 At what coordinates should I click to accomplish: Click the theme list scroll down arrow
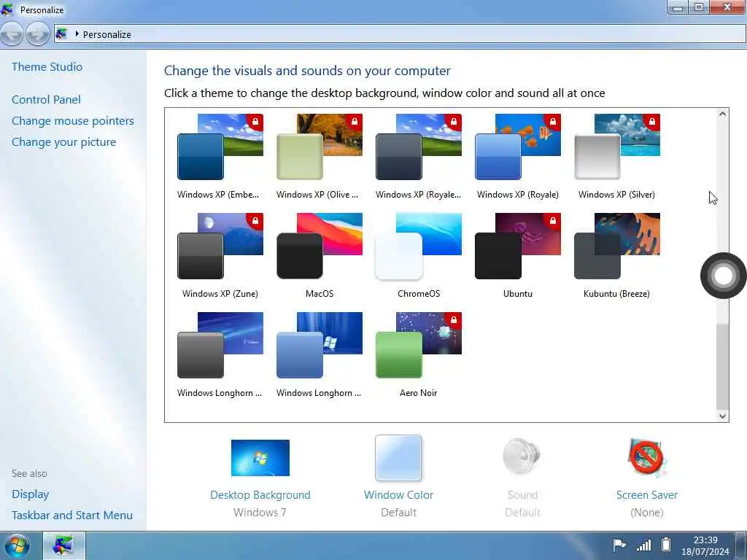pyautogui.click(x=722, y=416)
